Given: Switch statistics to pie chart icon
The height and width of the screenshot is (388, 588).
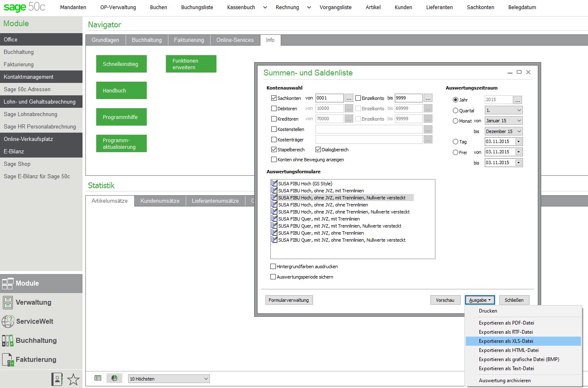Looking at the screenshot, I should pos(114,378).
